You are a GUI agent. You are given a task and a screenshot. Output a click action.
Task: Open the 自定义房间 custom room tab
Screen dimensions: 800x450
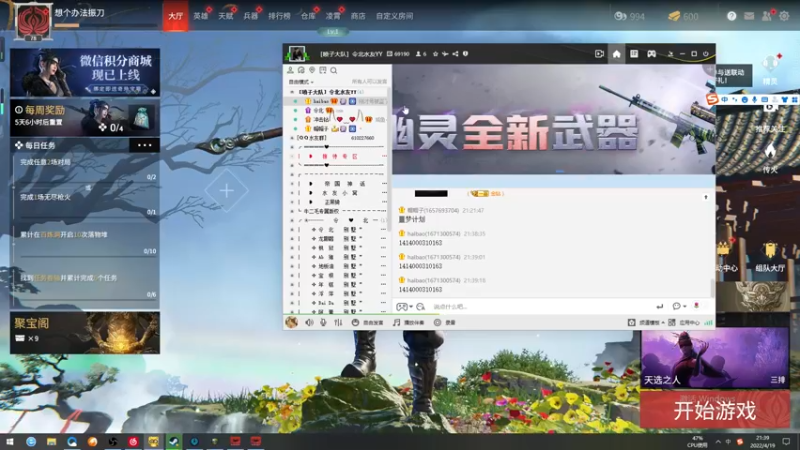tap(394, 16)
